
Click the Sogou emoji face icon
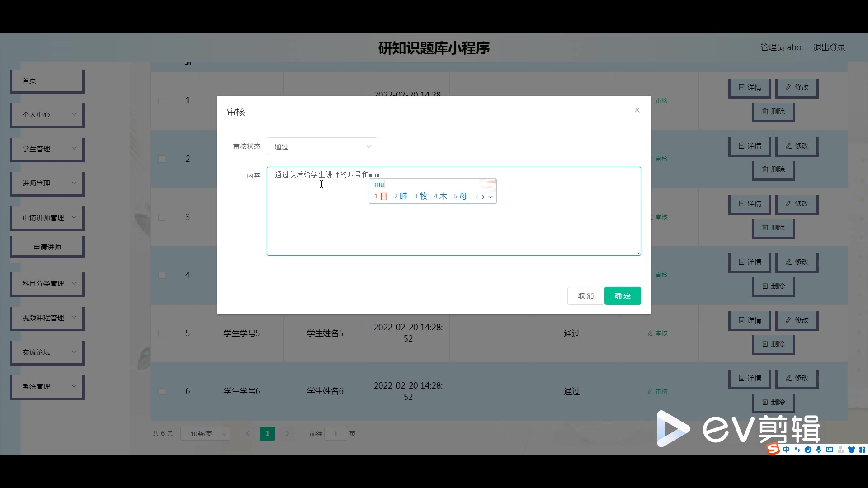click(808, 450)
